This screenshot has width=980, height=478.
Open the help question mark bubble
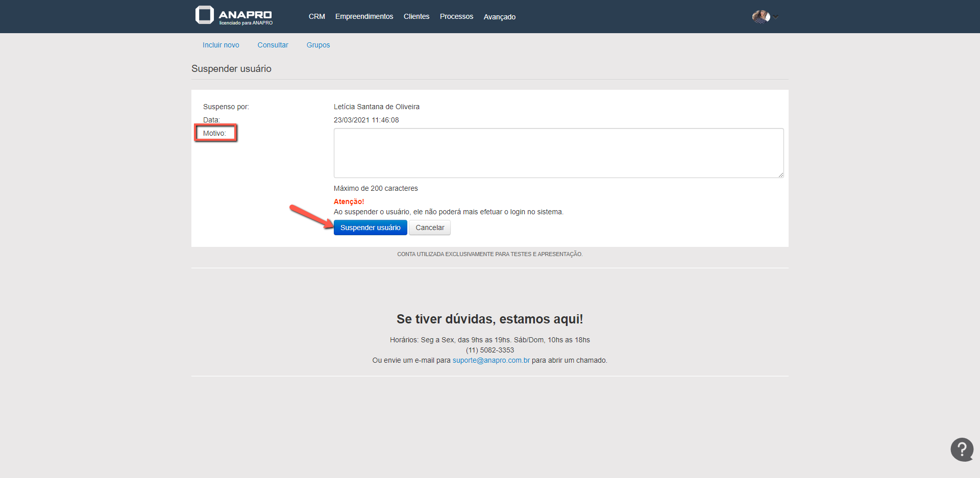pos(962,449)
